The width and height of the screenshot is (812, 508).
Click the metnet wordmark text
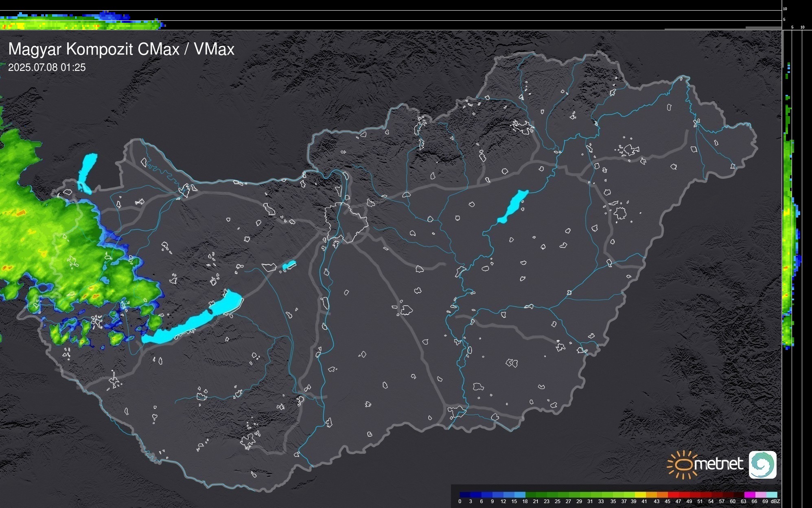718,464
